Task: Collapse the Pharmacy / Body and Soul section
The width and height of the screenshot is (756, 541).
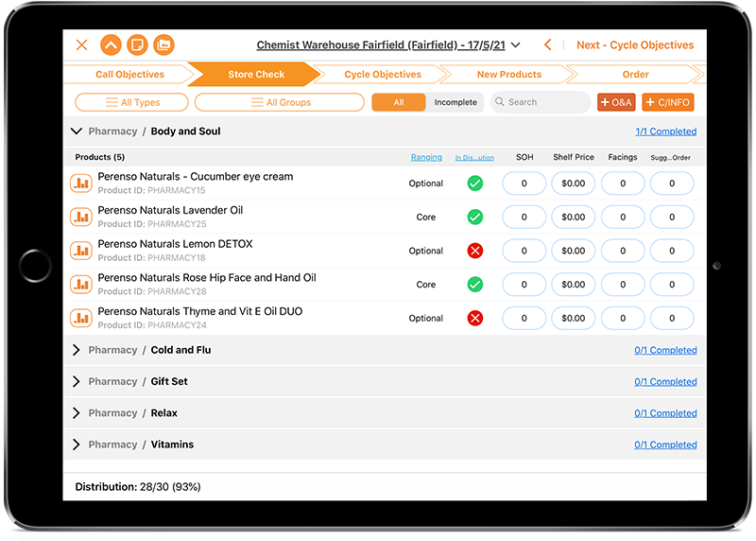Action: [x=77, y=131]
